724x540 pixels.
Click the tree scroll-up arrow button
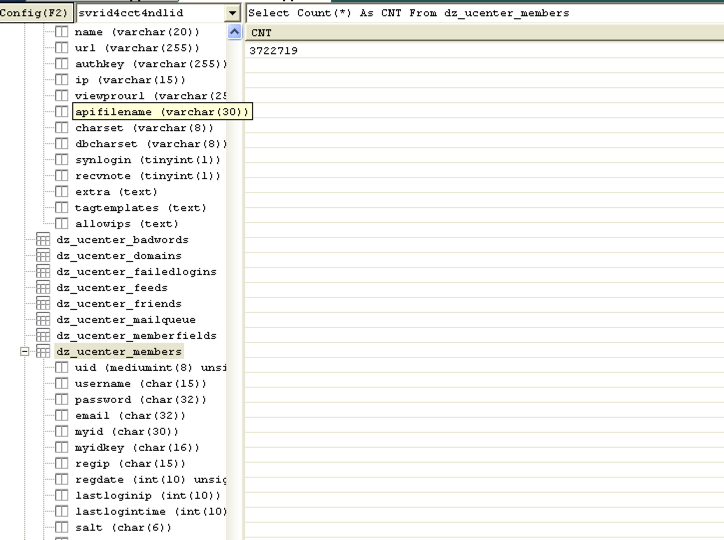tap(235, 32)
